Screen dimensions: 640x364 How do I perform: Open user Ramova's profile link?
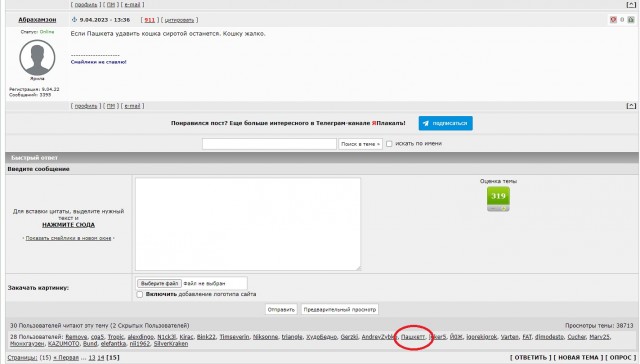[x=76, y=337]
